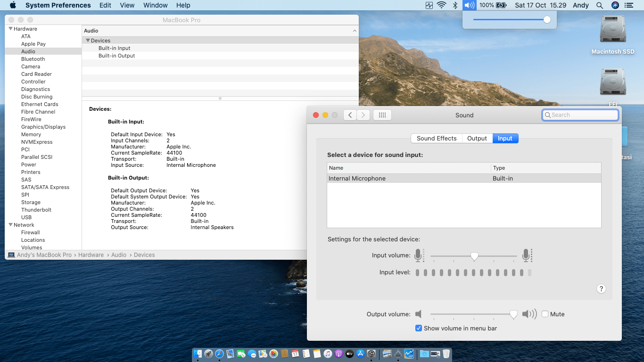Click the Sound help question mark
Screen dimensions: 644x362
coord(601,289)
